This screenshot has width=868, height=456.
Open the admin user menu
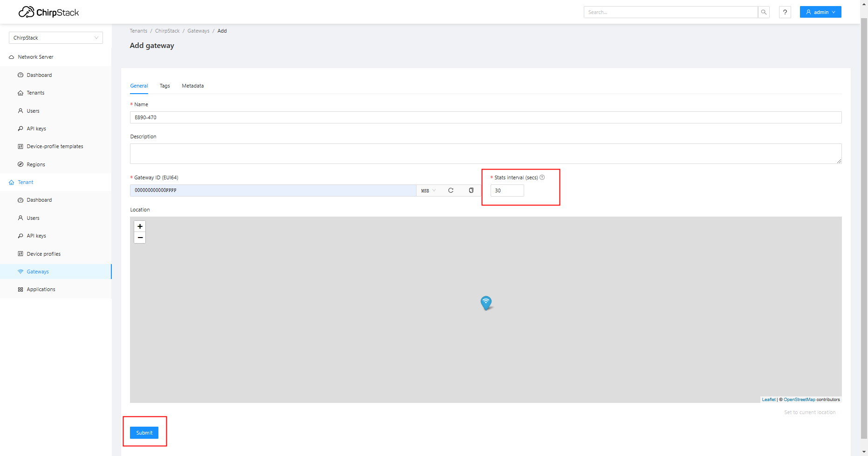coord(820,12)
